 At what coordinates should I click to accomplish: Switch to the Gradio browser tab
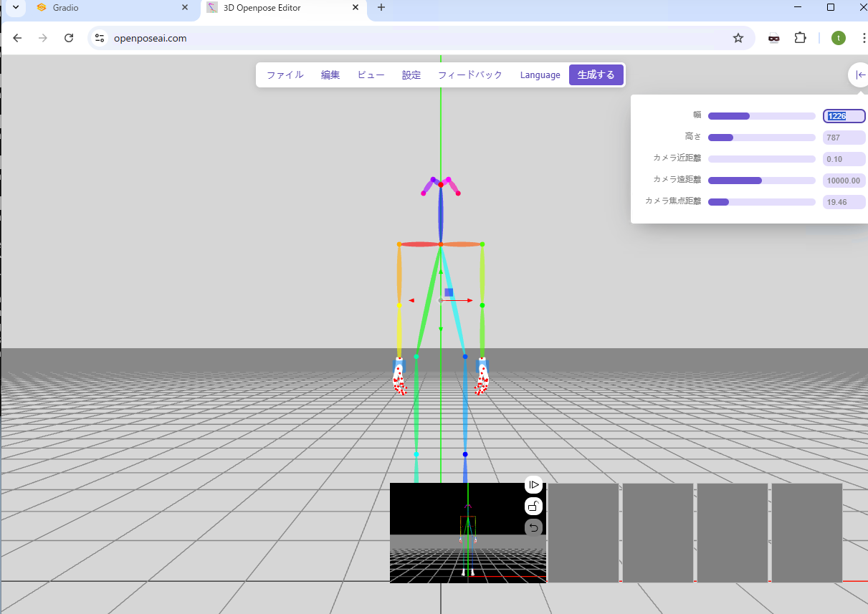tap(108, 8)
